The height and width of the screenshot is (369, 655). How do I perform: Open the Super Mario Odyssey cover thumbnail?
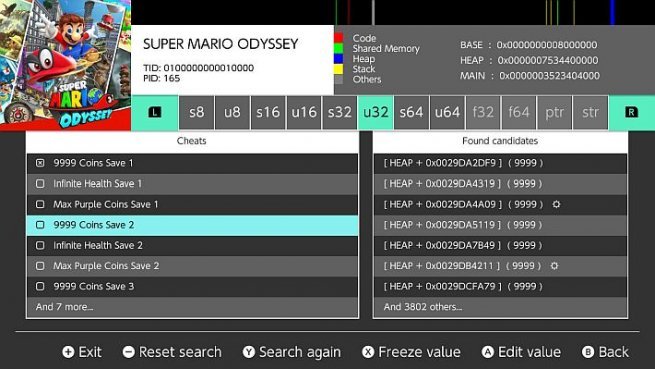[x=66, y=65]
